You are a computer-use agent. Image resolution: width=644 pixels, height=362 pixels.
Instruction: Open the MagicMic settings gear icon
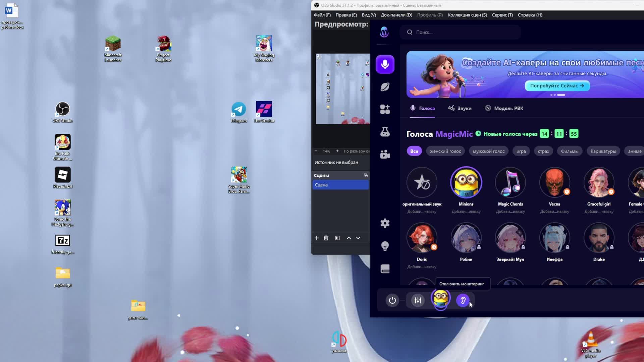pos(385,223)
